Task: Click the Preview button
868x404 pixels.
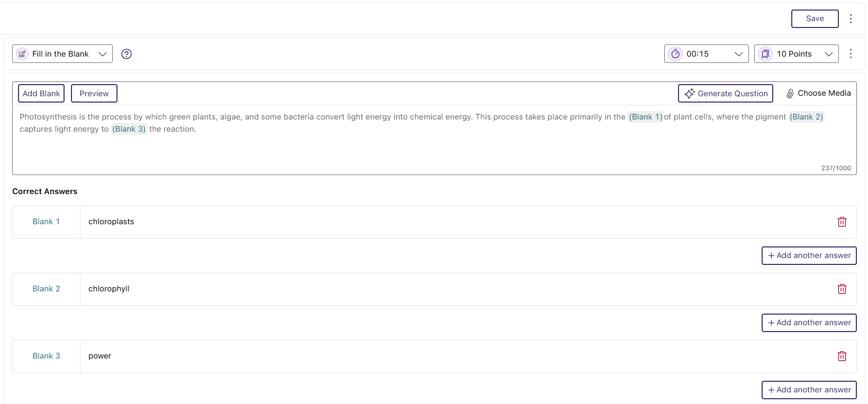Action: [x=94, y=94]
